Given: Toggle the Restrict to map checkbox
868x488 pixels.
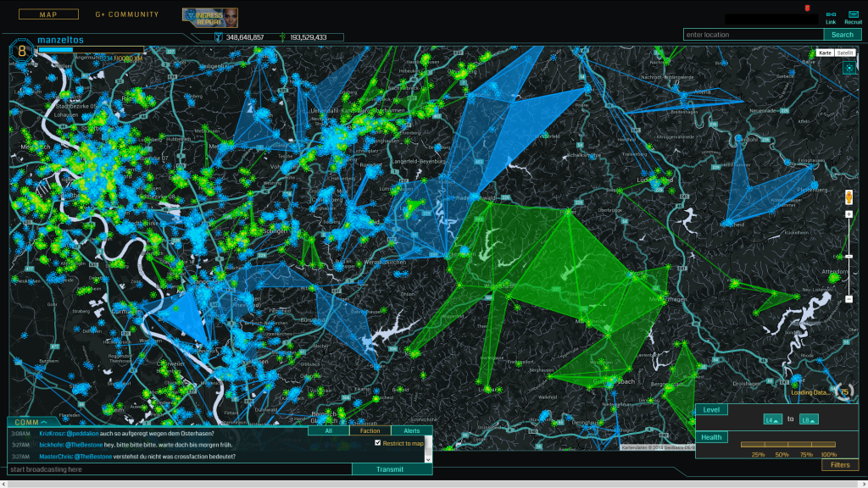Looking at the screenshot, I should coord(378,443).
